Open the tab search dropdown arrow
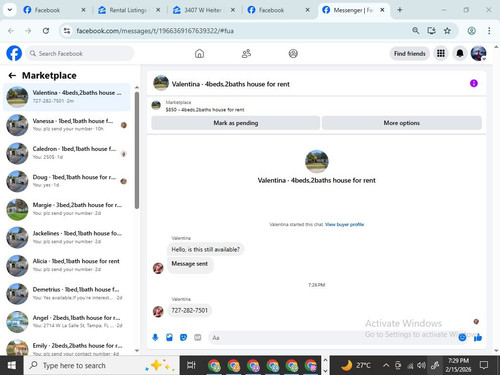 (x=10, y=10)
